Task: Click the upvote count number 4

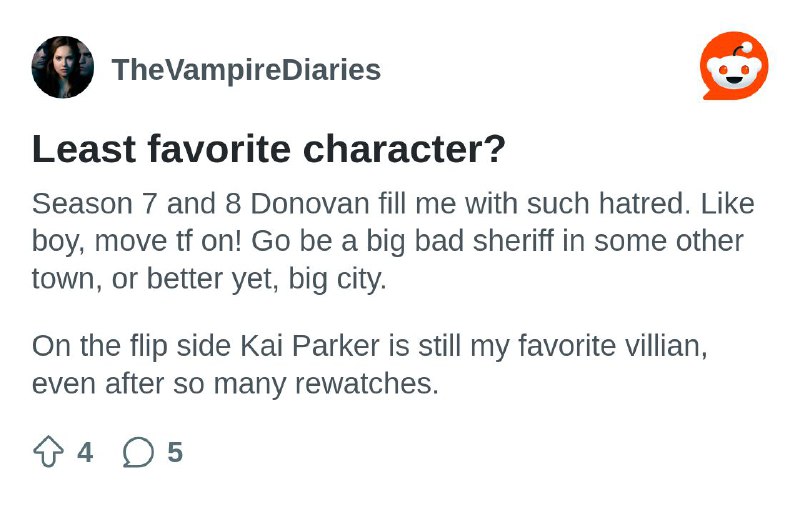Action: pyautogui.click(x=85, y=452)
